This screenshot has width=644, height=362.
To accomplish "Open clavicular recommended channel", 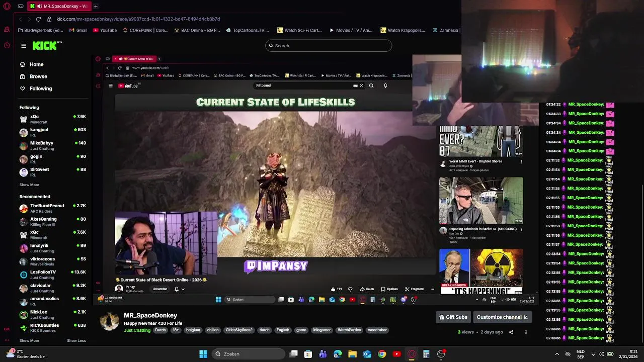I will click(53, 288).
